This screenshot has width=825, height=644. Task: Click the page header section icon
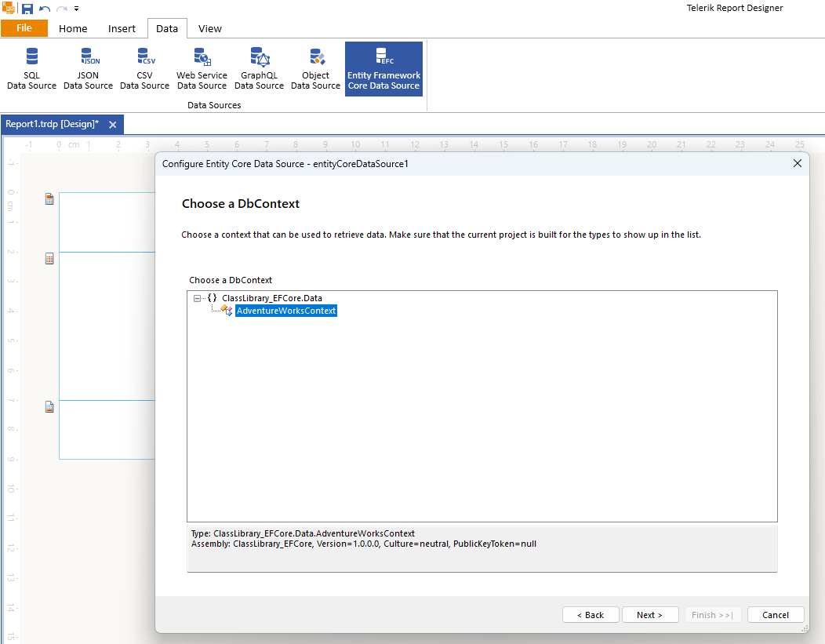pos(49,199)
